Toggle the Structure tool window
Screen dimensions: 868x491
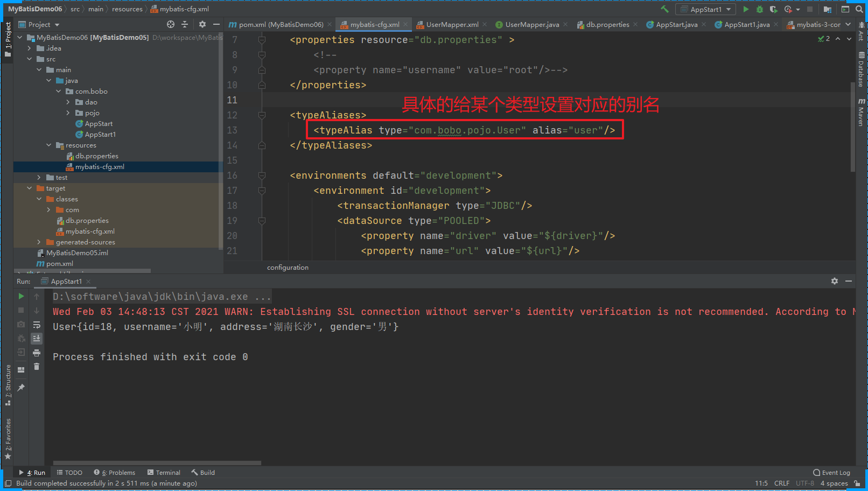(8, 385)
